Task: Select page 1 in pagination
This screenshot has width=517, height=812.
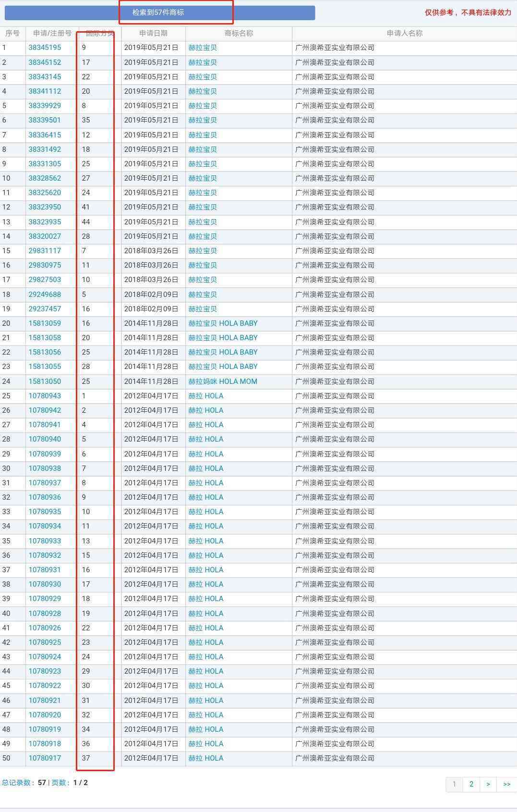Action: [x=454, y=784]
